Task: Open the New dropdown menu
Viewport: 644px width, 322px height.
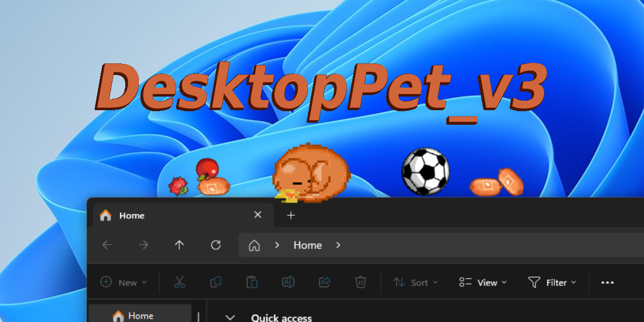Action: [124, 282]
